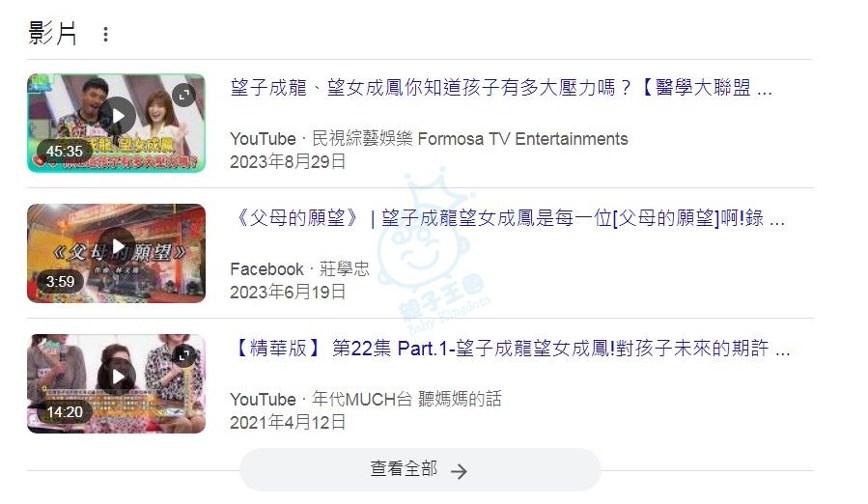
Task: Click the 影片 section heading
Action: 52,33
